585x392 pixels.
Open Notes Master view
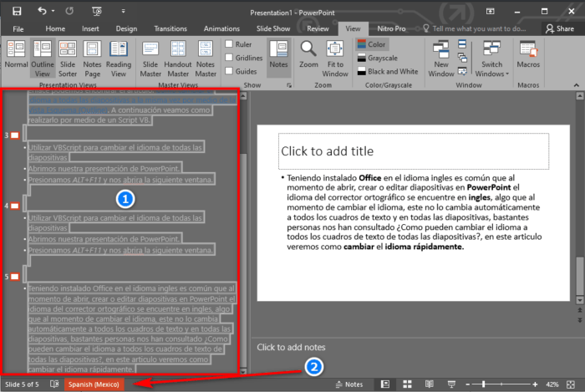pyautogui.click(x=206, y=59)
